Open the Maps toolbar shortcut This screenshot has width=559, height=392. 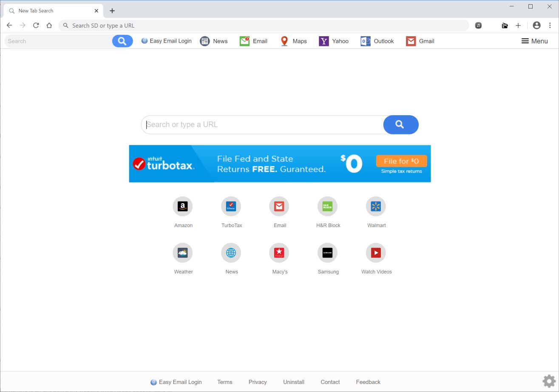coord(293,41)
